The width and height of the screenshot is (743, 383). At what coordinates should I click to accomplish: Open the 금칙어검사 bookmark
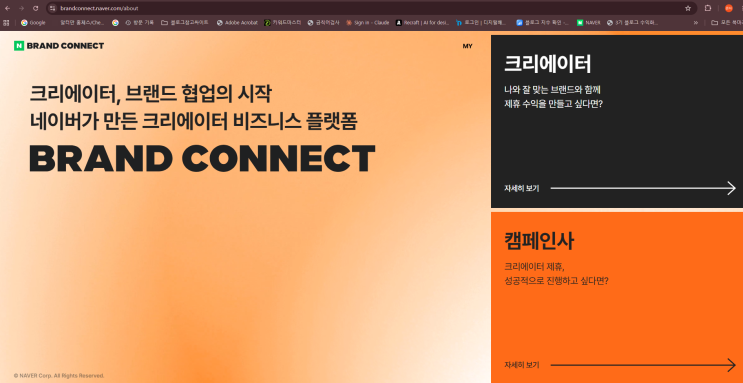324,22
